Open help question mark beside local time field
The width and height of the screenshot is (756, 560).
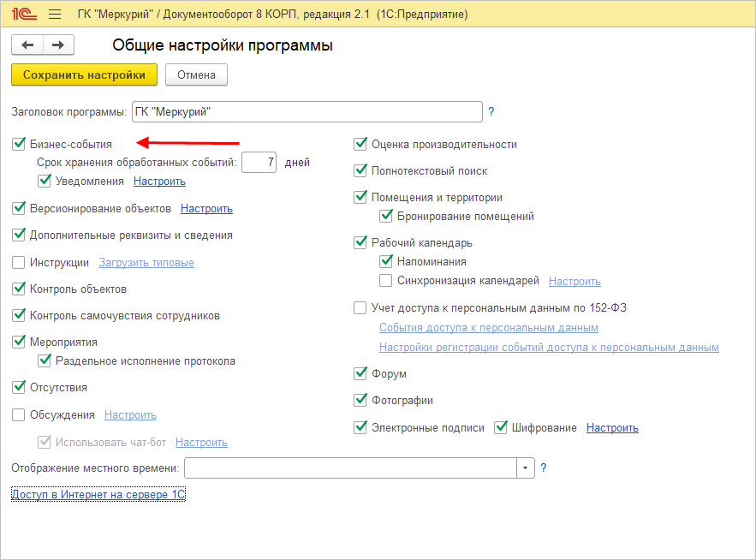click(x=544, y=468)
